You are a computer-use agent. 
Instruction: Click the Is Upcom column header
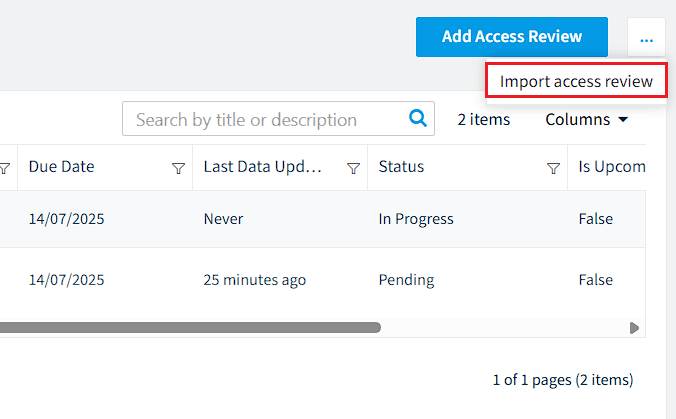click(x=612, y=166)
